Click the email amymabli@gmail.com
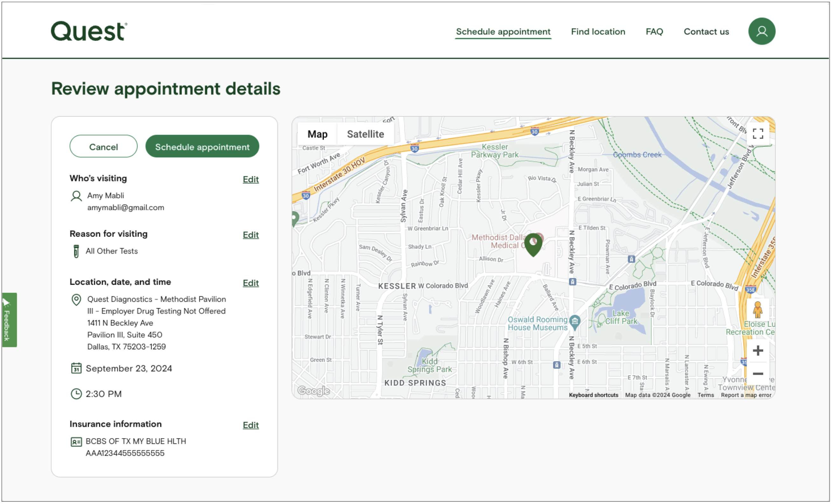Viewport: 831px width, 504px height. click(x=125, y=208)
